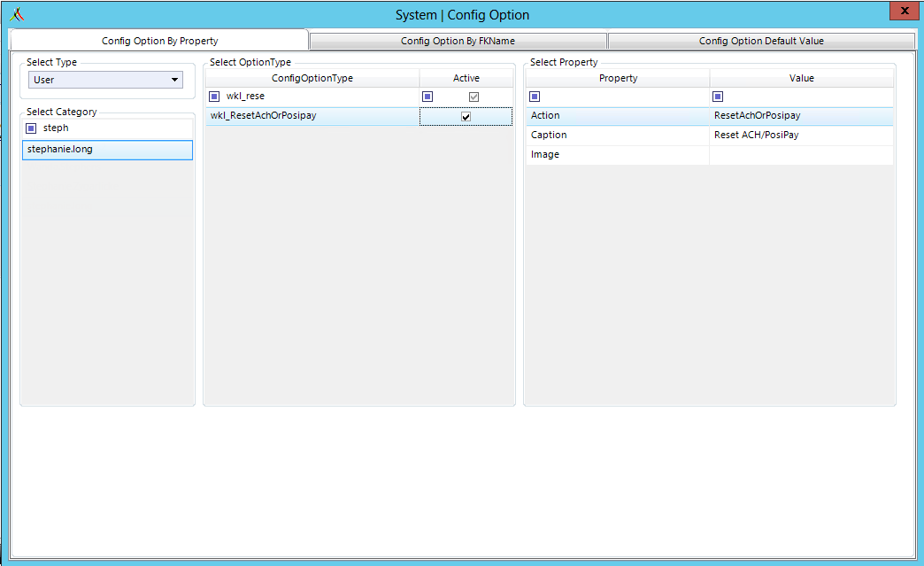
Task: Click filter icon under the Value column
Action: tap(718, 97)
